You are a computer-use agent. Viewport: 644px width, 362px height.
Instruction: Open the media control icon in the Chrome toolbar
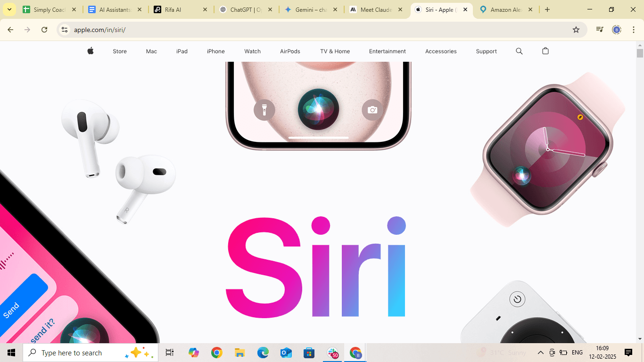click(x=600, y=30)
